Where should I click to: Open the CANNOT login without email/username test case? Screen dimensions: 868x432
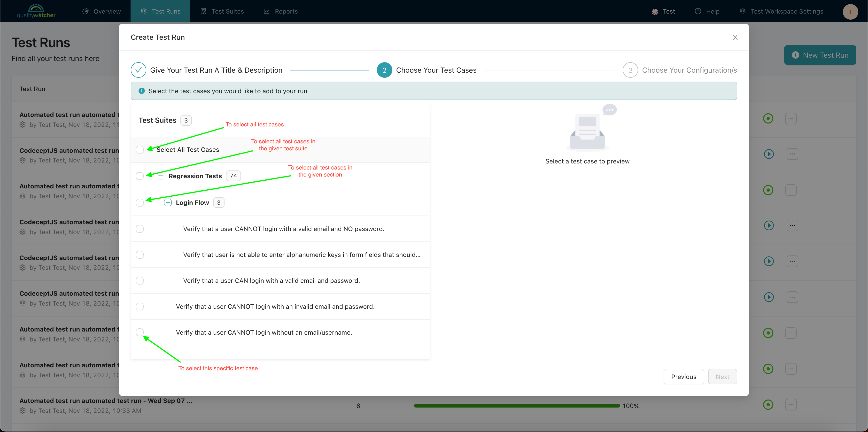coord(264,332)
